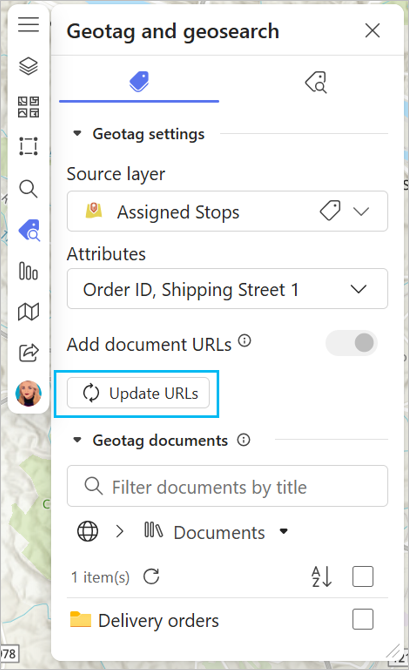
Task: Refresh the document items list
Action: pyautogui.click(x=151, y=576)
